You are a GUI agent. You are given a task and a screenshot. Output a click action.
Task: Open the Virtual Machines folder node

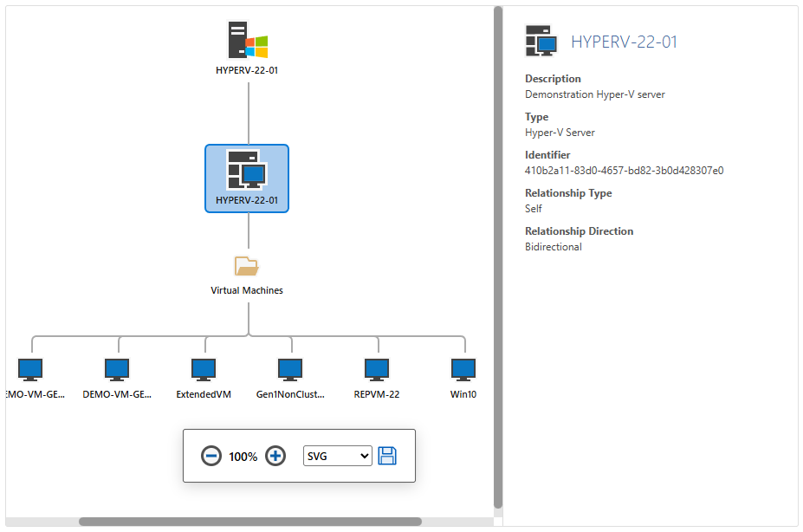point(246,265)
